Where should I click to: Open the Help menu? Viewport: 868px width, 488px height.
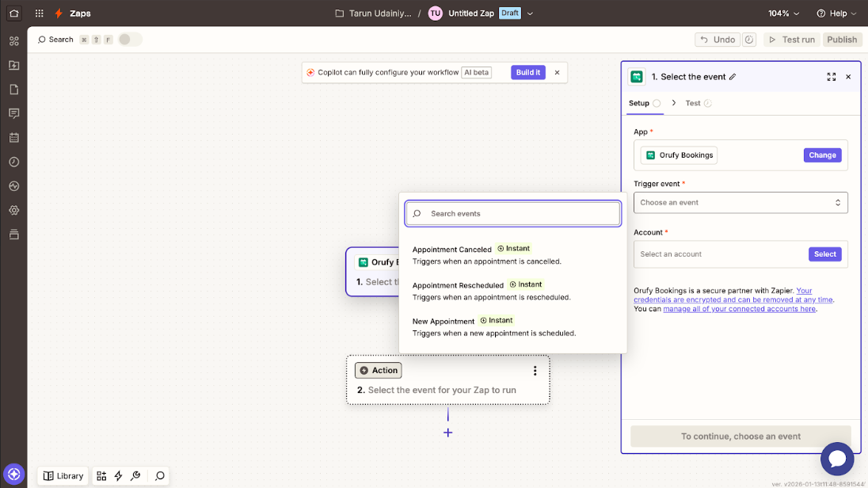pos(836,13)
